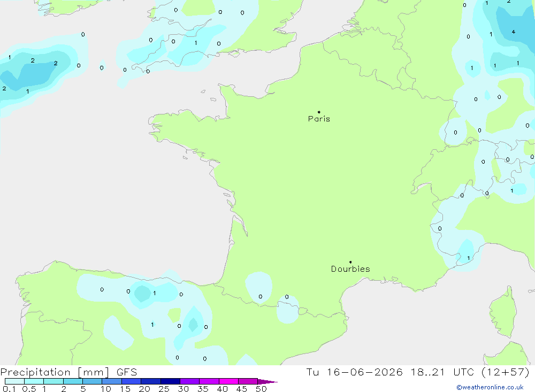This screenshot has height=392, width=535.
Task: Pick the lightest legend swatch between 0.1 and 0.5
Action: tap(14, 381)
